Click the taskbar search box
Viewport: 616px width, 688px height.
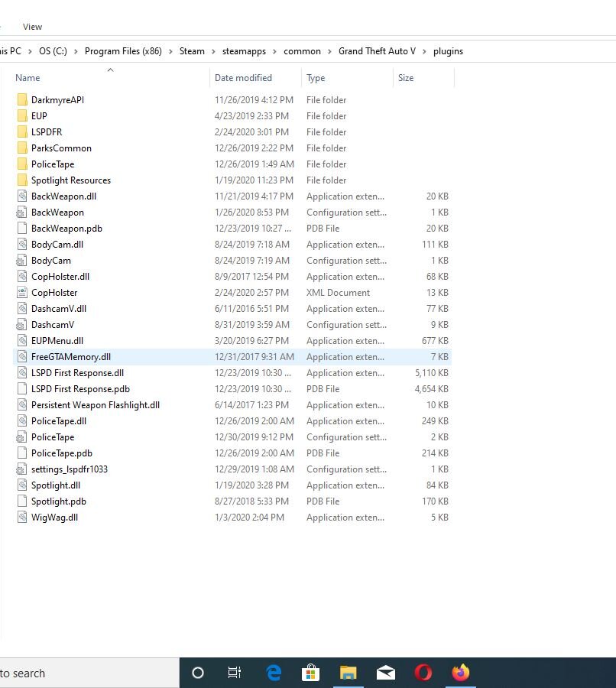(x=89, y=673)
